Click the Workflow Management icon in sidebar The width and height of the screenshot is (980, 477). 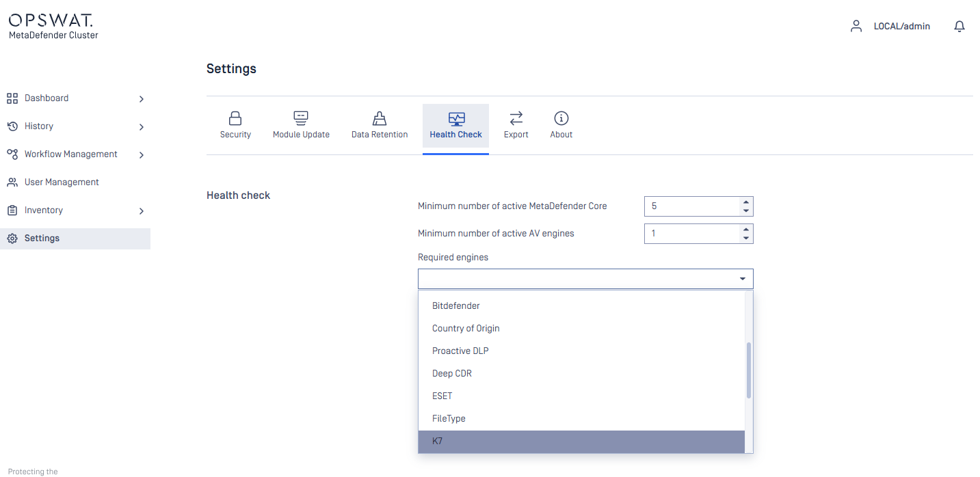coord(12,154)
